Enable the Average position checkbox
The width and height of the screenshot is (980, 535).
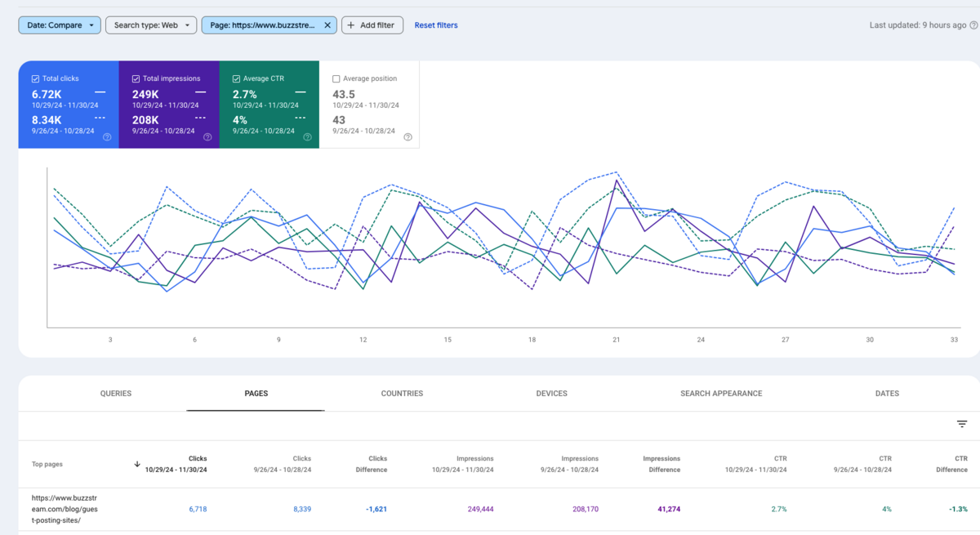tap(336, 79)
